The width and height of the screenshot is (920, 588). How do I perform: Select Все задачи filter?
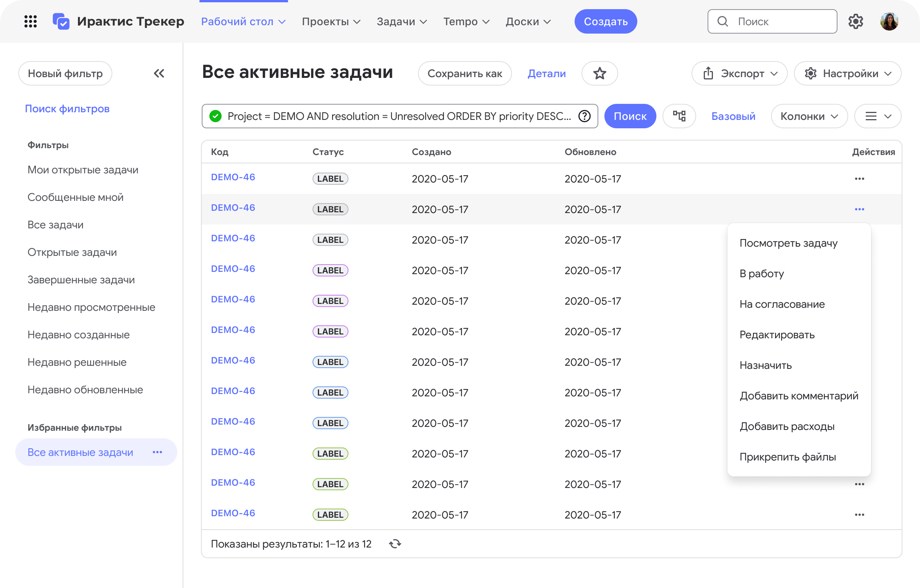coord(55,225)
